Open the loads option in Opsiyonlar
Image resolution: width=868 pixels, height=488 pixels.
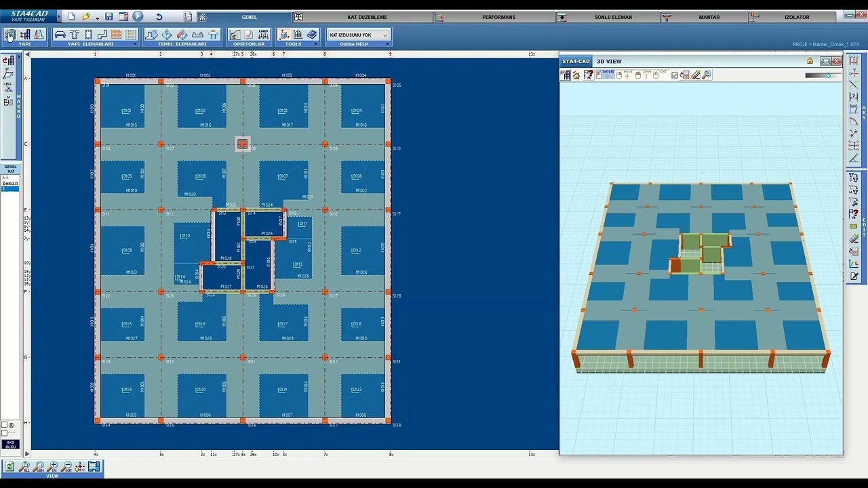point(263,35)
